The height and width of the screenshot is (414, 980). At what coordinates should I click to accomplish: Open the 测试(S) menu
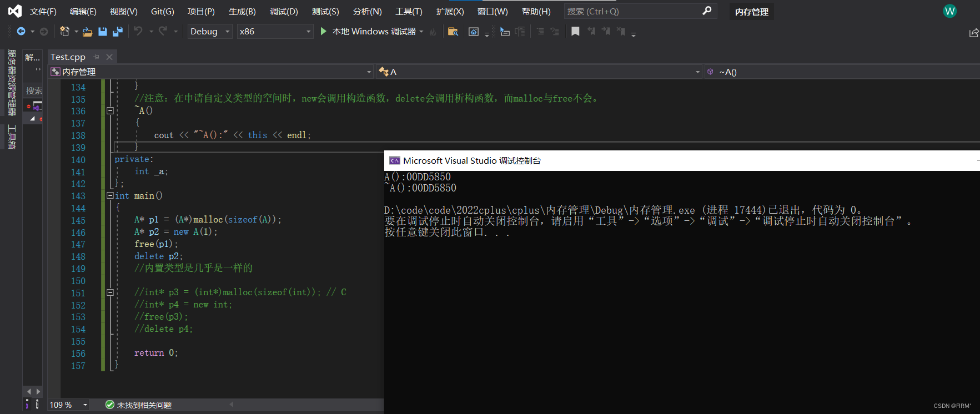[x=325, y=11]
